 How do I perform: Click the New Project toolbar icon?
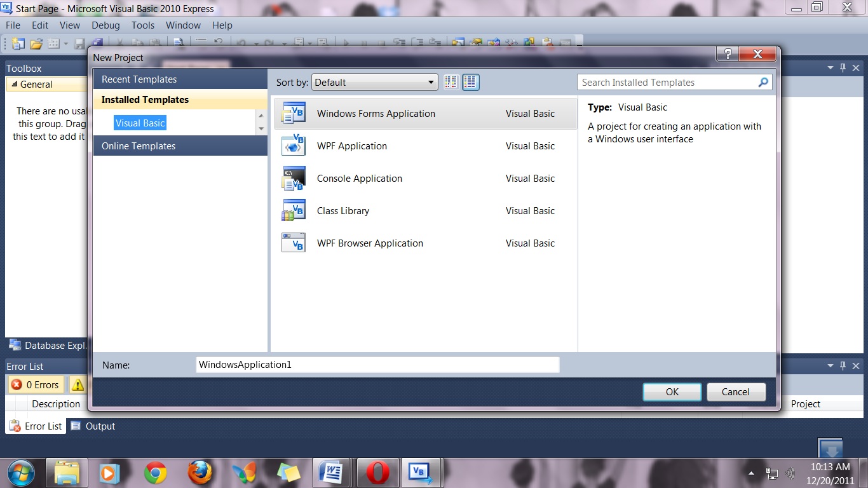tap(17, 43)
